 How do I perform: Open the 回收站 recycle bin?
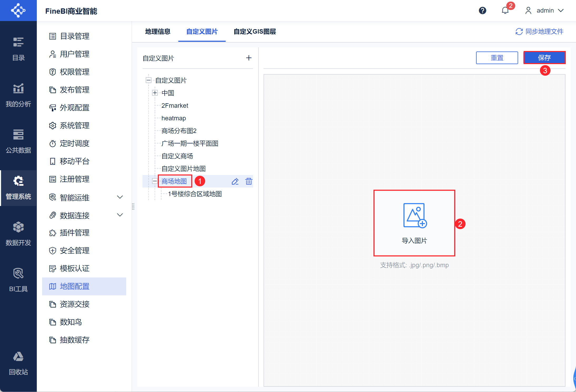[18, 364]
